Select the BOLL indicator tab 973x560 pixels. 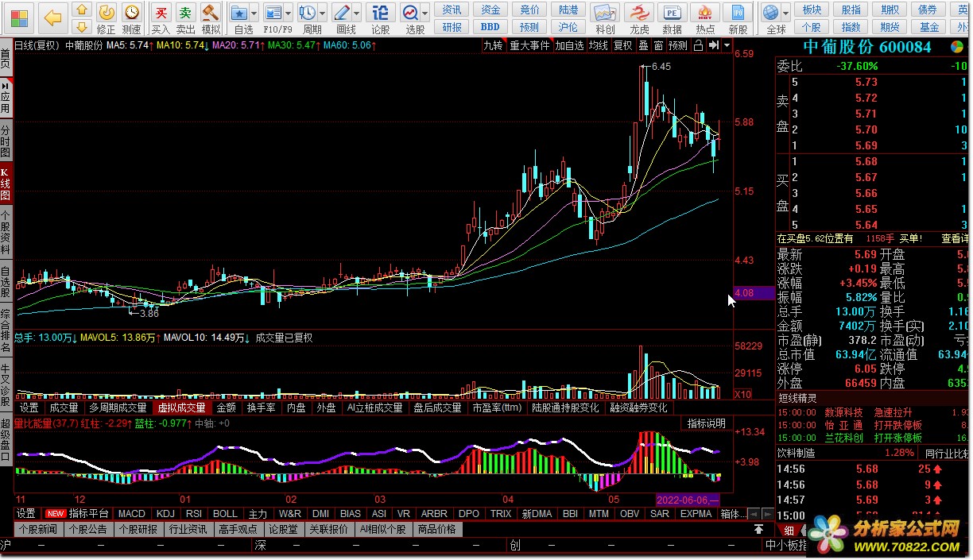225,514
